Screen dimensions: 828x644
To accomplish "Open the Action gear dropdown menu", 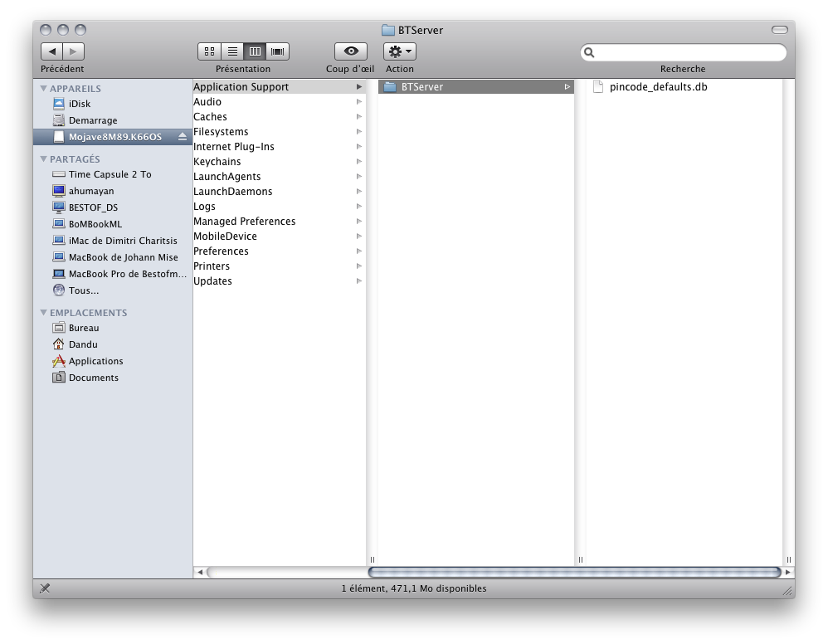I will tap(400, 51).
